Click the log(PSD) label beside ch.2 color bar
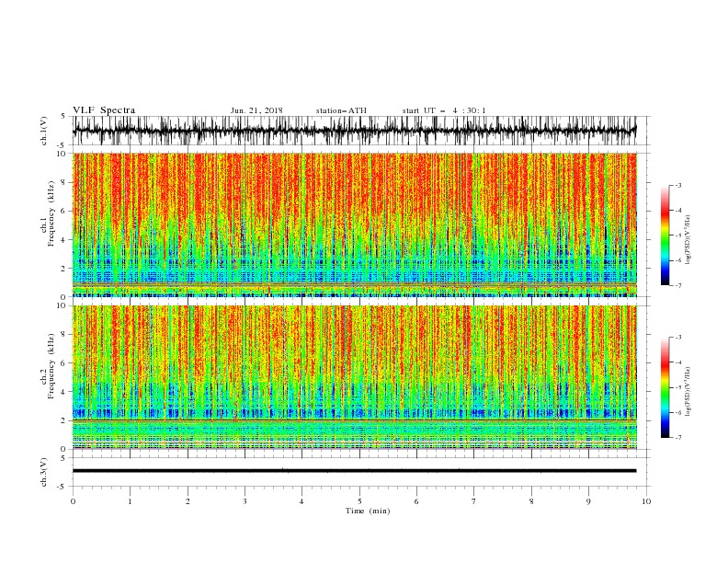The height and width of the screenshot is (563, 728). coord(688,391)
